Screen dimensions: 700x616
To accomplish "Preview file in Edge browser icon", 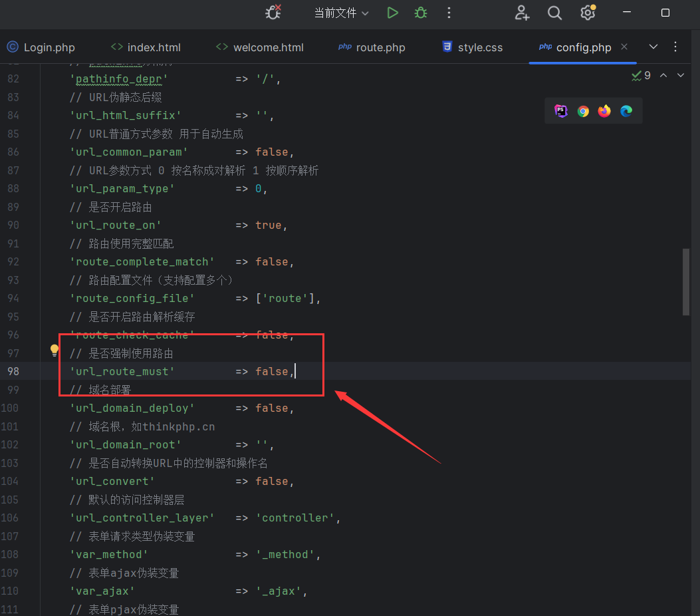I will 626,111.
